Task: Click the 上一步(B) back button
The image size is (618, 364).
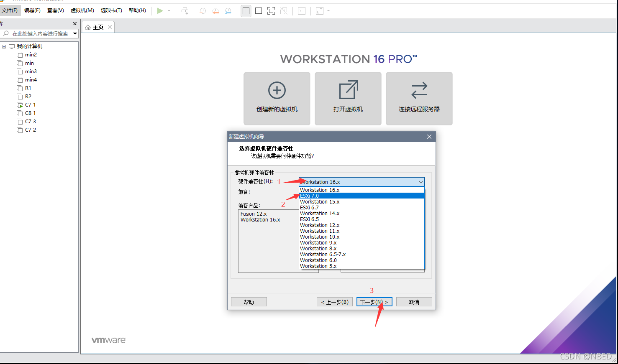Action: point(335,302)
